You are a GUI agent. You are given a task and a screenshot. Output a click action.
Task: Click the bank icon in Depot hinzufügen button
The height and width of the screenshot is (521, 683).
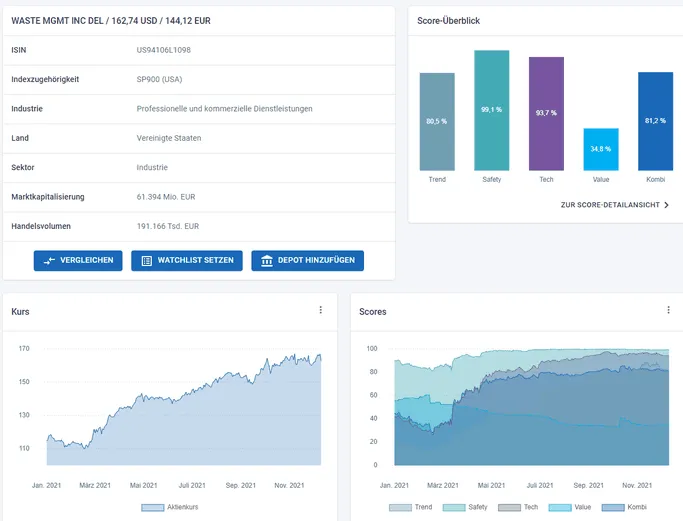[x=267, y=260]
